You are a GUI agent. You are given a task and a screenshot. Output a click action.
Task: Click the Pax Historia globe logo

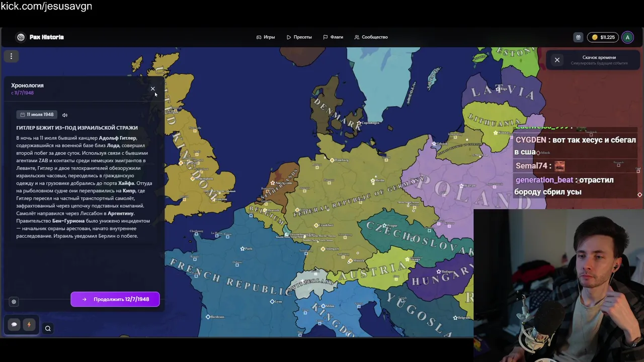[x=21, y=37]
